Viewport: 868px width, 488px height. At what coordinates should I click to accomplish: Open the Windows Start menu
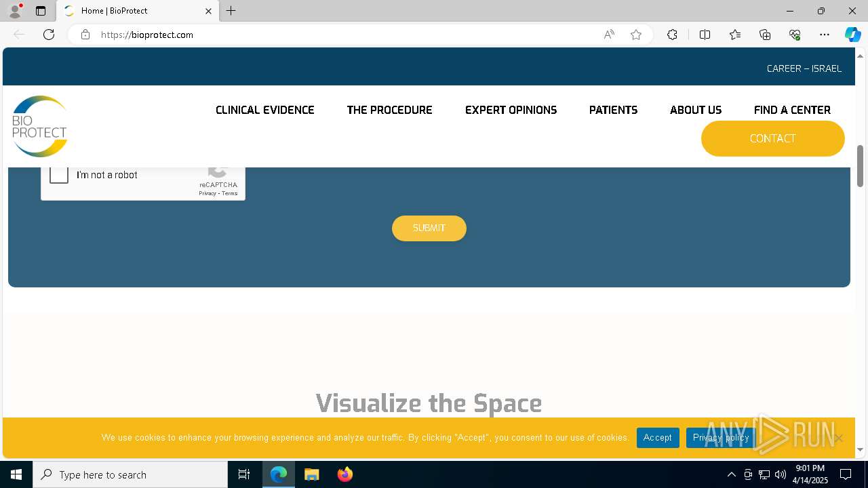coord(16,474)
